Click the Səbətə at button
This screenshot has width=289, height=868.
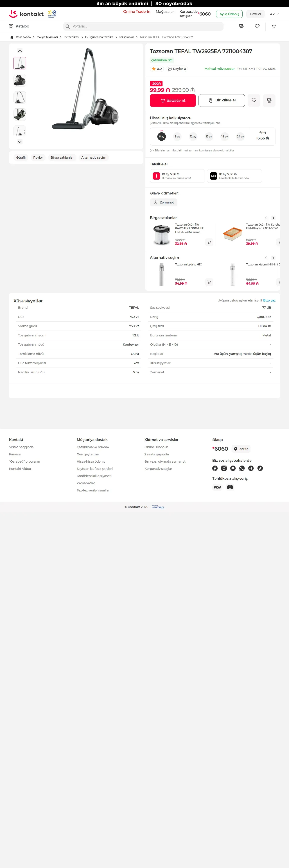(x=173, y=101)
